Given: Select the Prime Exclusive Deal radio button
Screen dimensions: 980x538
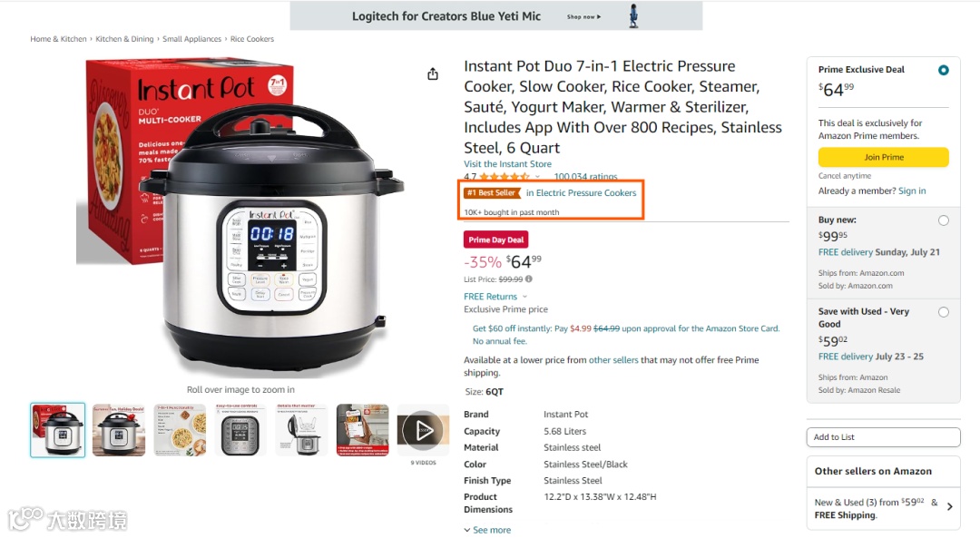Looking at the screenshot, I should [x=943, y=70].
